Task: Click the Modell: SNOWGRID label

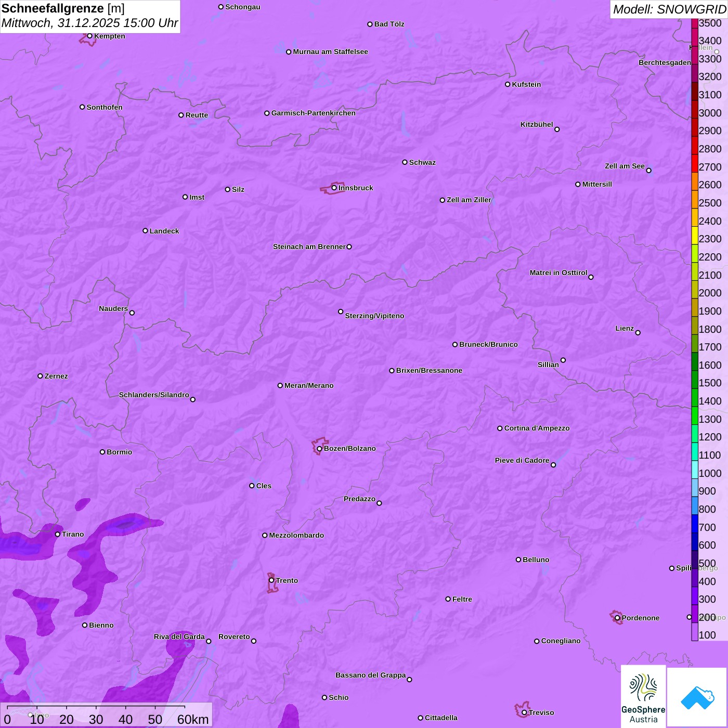Action: coord(669,9)
